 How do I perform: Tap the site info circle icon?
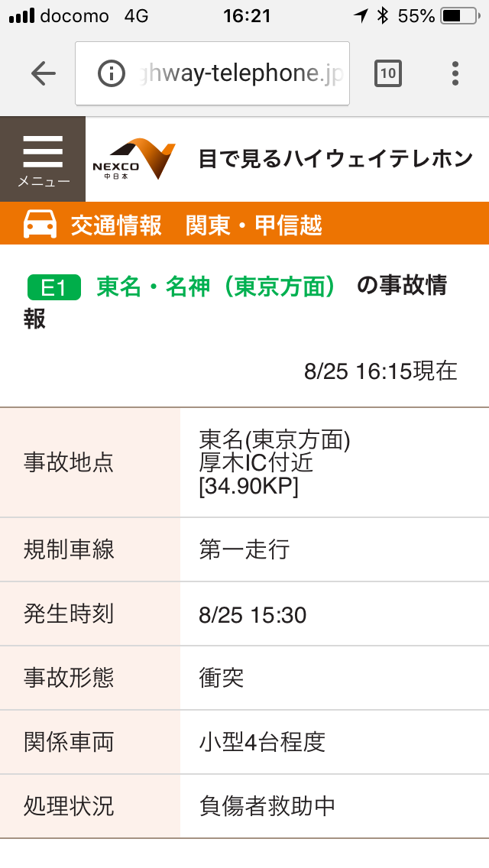112,73
